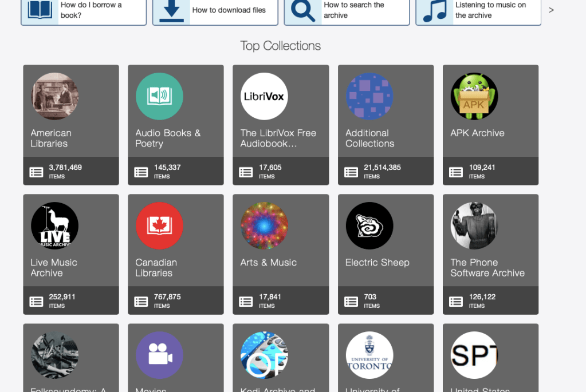Click 'How to search the archive' button
The width and height of the screenshot is (586, 392).
[x=347, y=10]
